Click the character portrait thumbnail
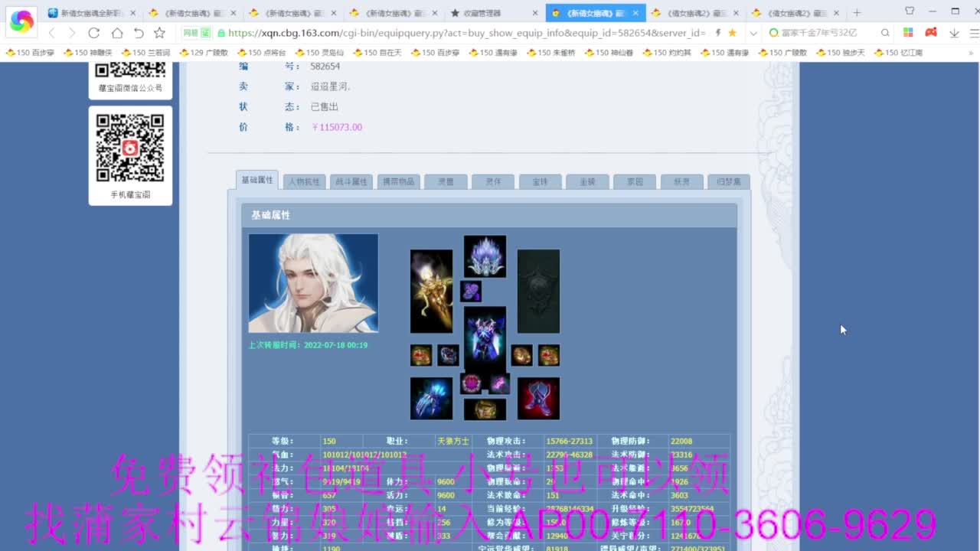Viewport: 980px width, 551px height. (x=312, y=284)
